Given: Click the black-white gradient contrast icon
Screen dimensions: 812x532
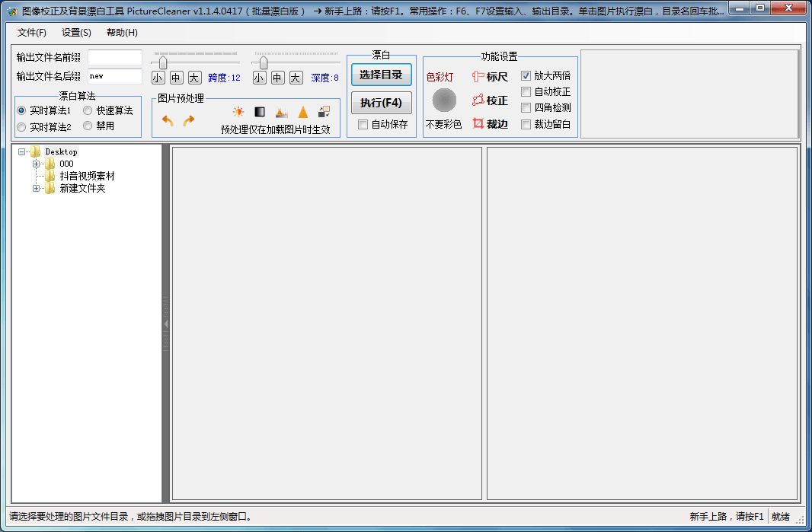Looking at the screenshot, I should point(260,112).
